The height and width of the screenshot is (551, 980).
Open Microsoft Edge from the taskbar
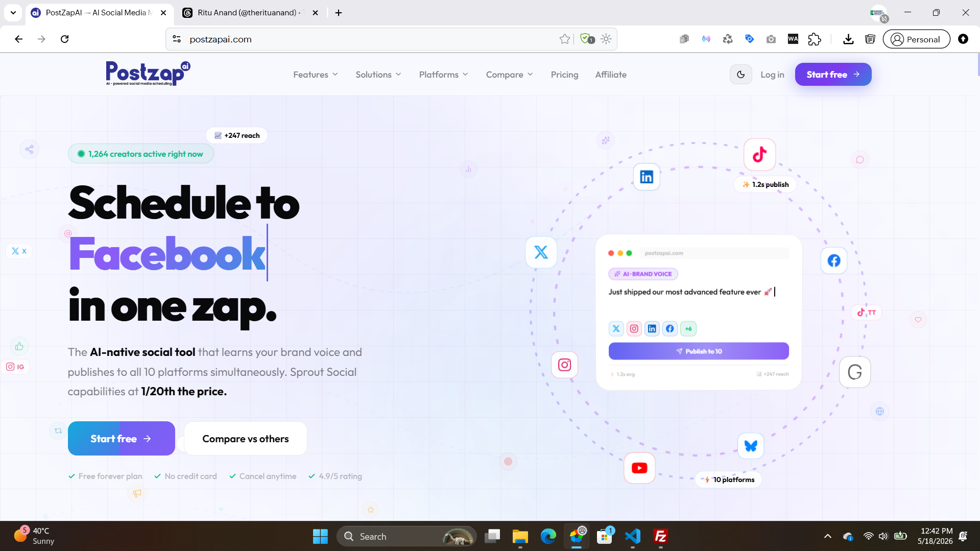tap(548, 536)
